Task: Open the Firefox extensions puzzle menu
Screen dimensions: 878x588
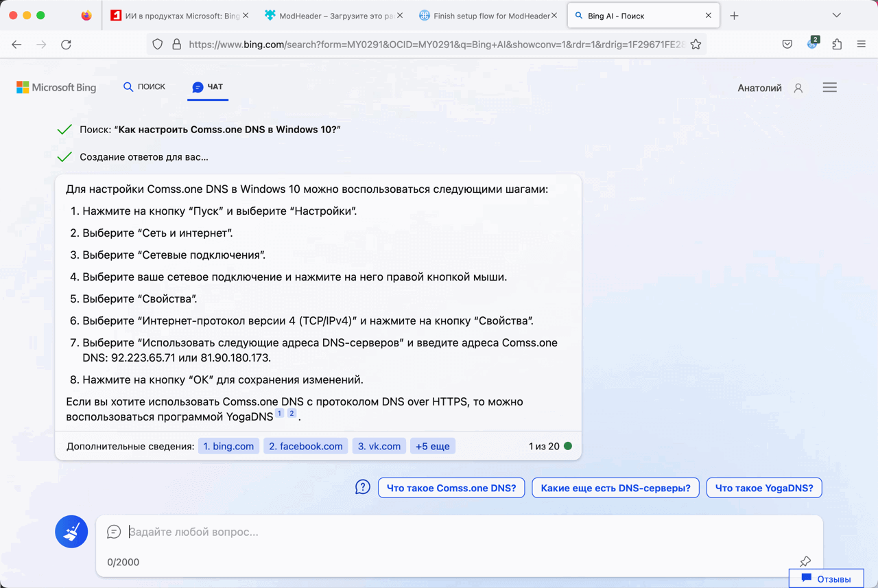Action: [x=837, y=45]
